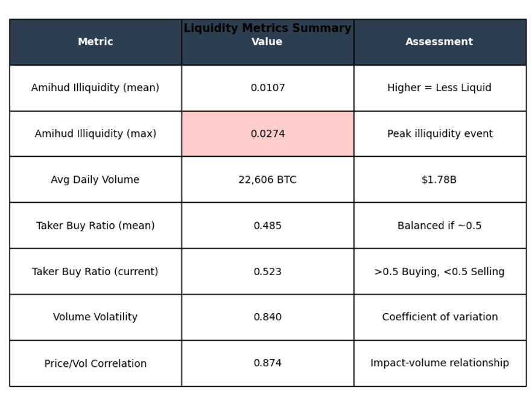This screenshot has height=394, width=532.
Task: Click the Taker Buy Ratio (current) label
Action: coord(95,272)
